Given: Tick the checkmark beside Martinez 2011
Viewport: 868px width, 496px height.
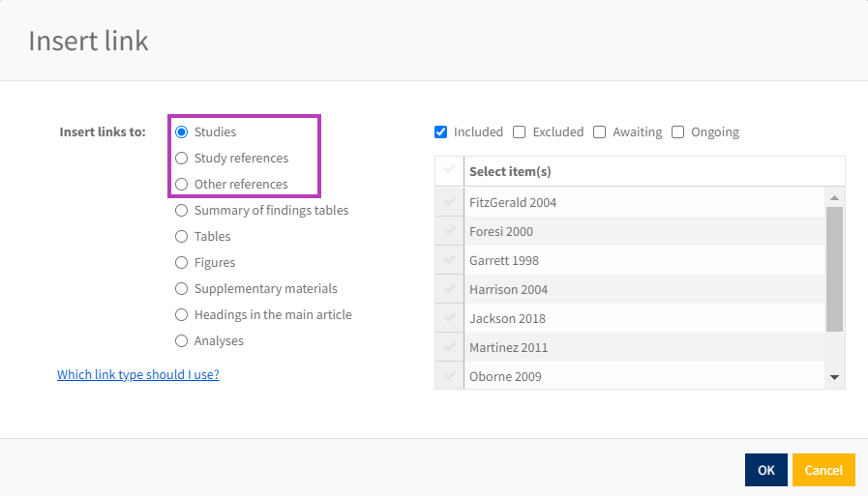Looking at the screenshot, I should click(449, 347).
